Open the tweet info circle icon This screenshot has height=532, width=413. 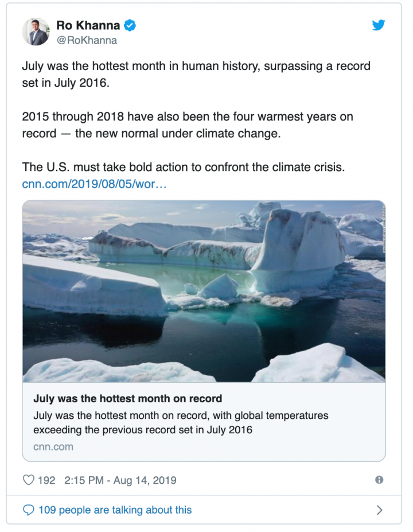tap(379, 480)
